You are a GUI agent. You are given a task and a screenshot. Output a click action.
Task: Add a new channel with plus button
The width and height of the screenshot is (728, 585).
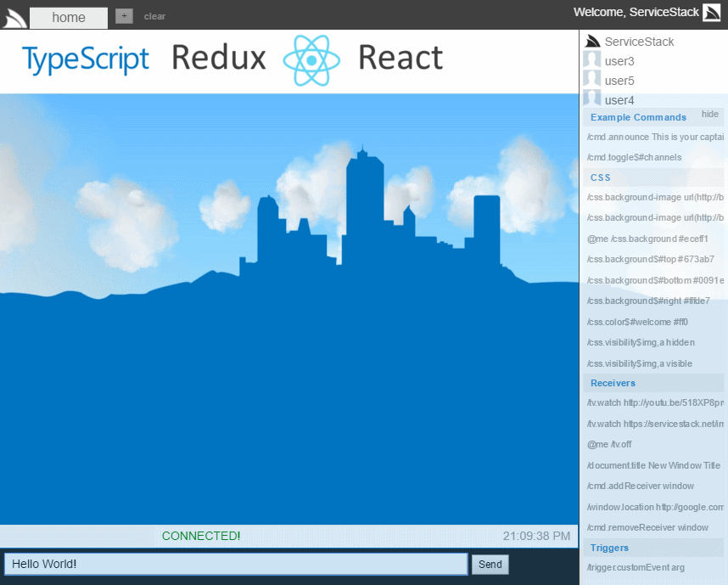[124, 16]
